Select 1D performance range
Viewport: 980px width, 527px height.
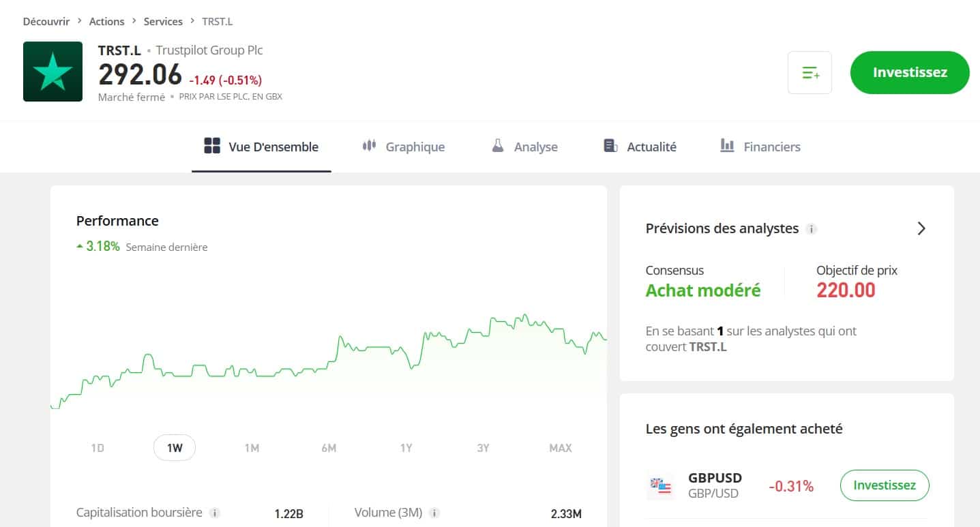[98, 448]
